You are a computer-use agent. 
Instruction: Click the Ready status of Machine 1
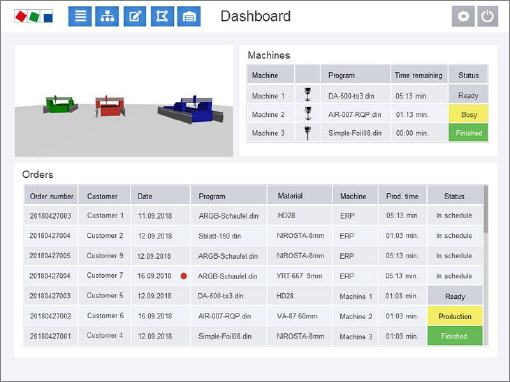468,95
